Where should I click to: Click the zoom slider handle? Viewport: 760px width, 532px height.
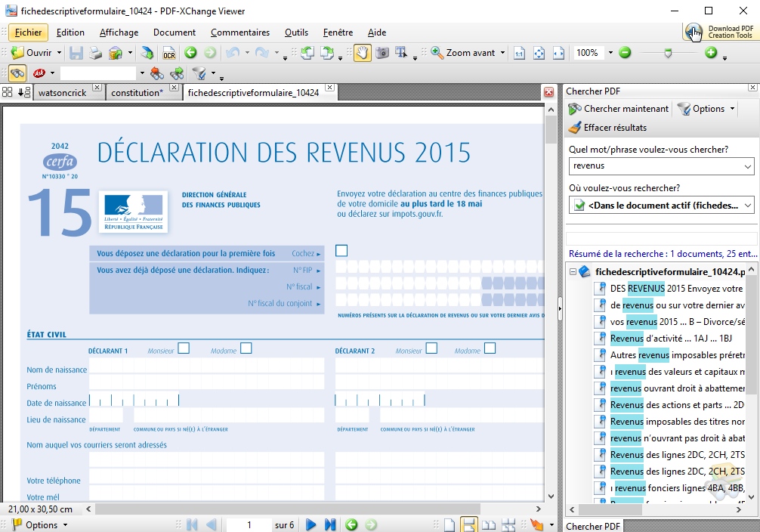pos(668,53)
